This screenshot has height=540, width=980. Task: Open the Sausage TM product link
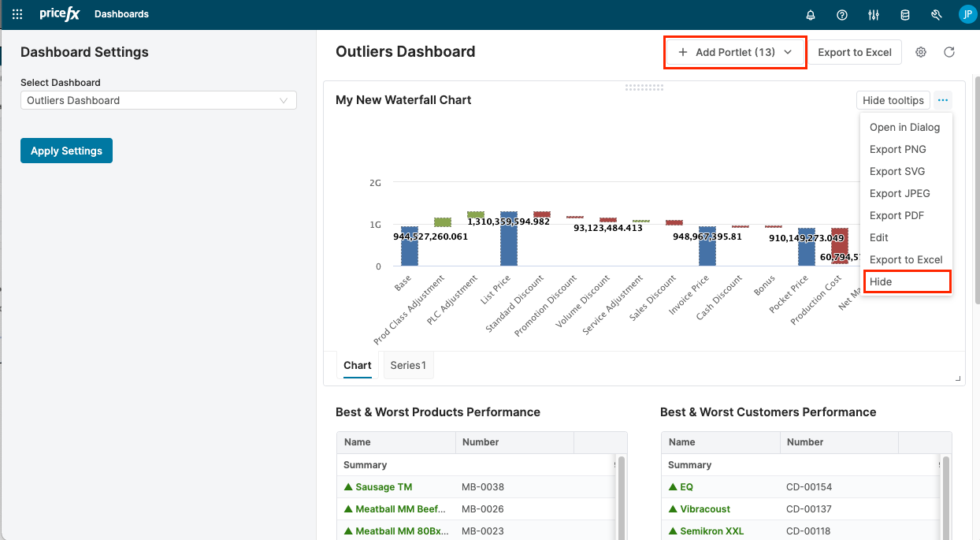point(383,486)
